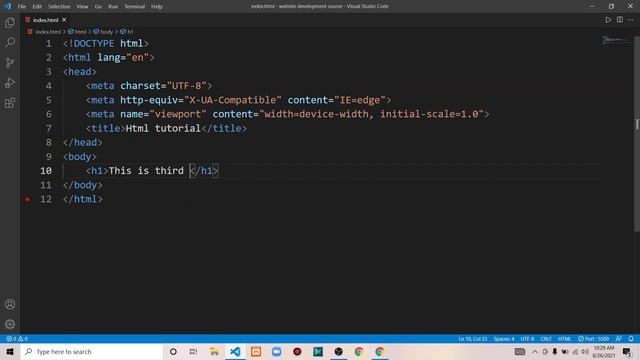Open the View menu
The width and height of the screenshot is (640, 360).
(x=82, y=6)
